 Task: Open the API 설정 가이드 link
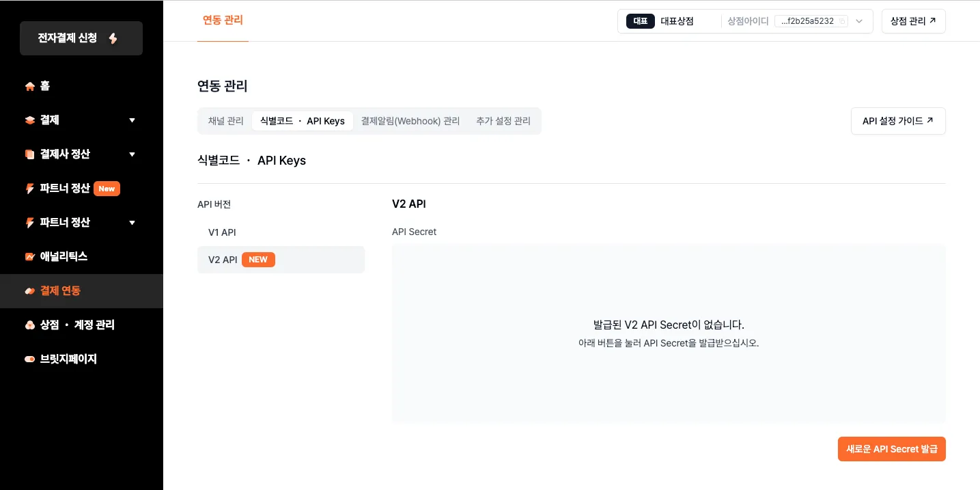point(897,121)
